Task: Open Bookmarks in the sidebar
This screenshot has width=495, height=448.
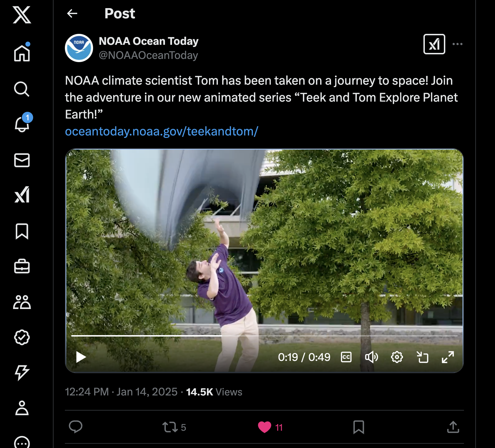Action: [x=22, y=231]
